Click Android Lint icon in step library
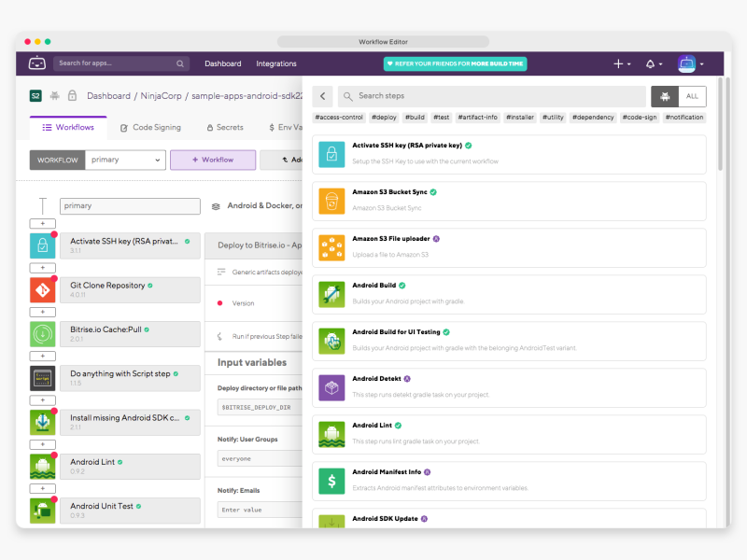747x560 pixels. (331, 434)
